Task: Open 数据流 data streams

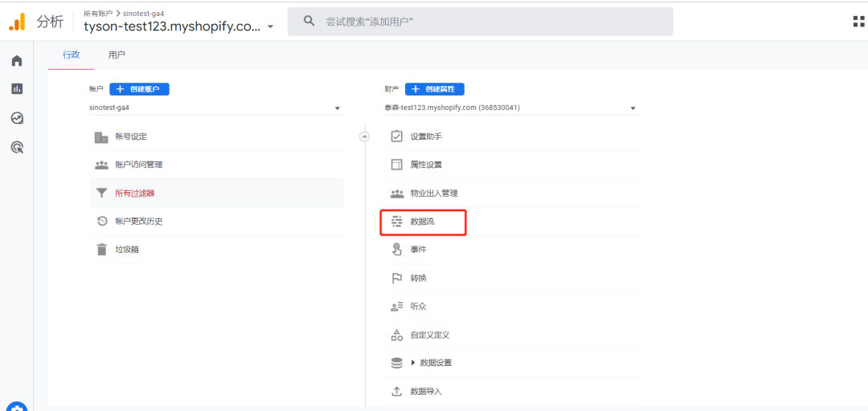Action: click(x=424, y=222)
